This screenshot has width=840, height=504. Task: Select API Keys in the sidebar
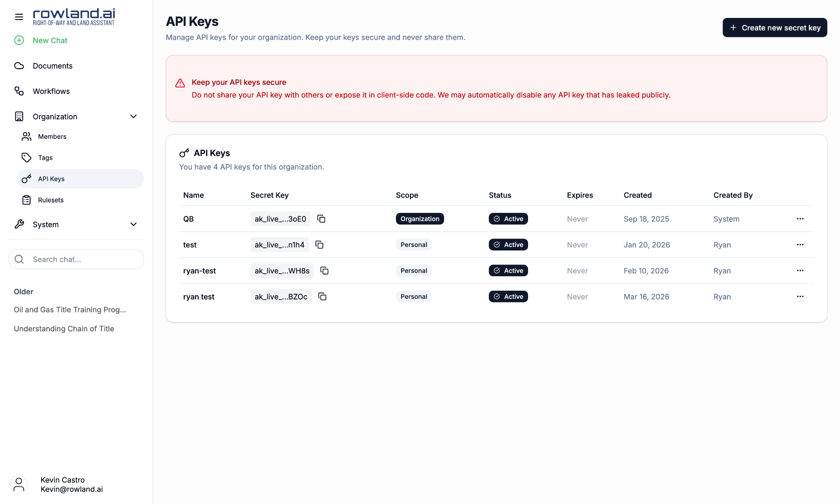(80, 179)
